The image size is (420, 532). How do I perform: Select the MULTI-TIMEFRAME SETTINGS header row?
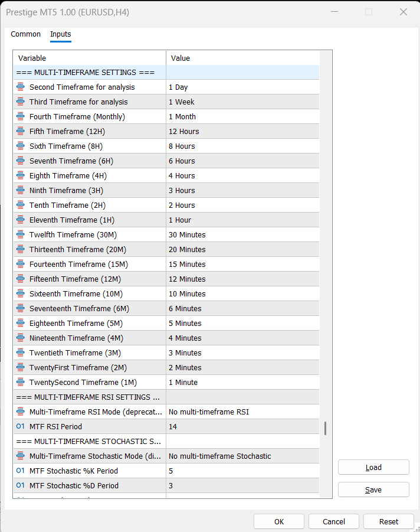point(166,72)
